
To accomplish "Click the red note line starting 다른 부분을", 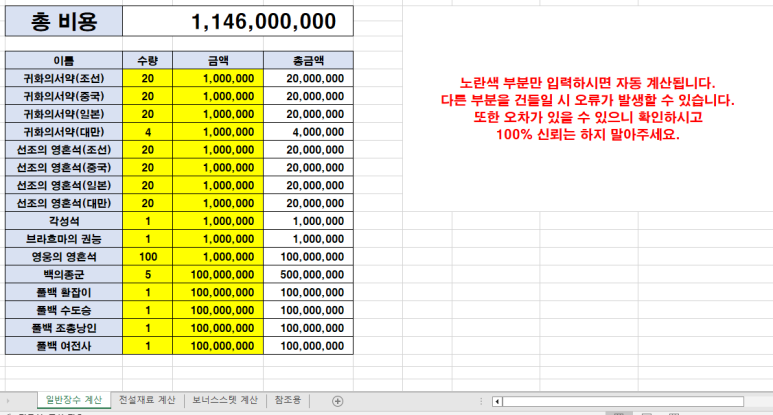I will point(587,100).
